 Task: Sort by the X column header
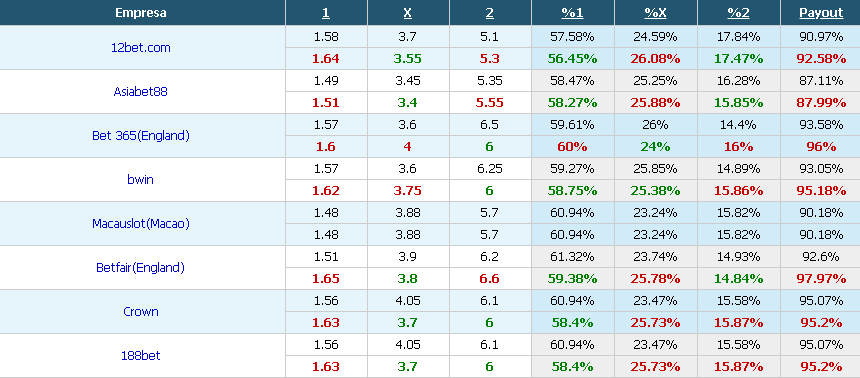pos(408,13)
